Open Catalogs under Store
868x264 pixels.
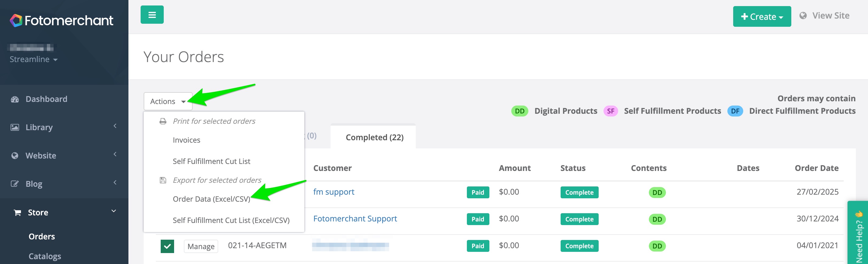(x=45, y=256)
